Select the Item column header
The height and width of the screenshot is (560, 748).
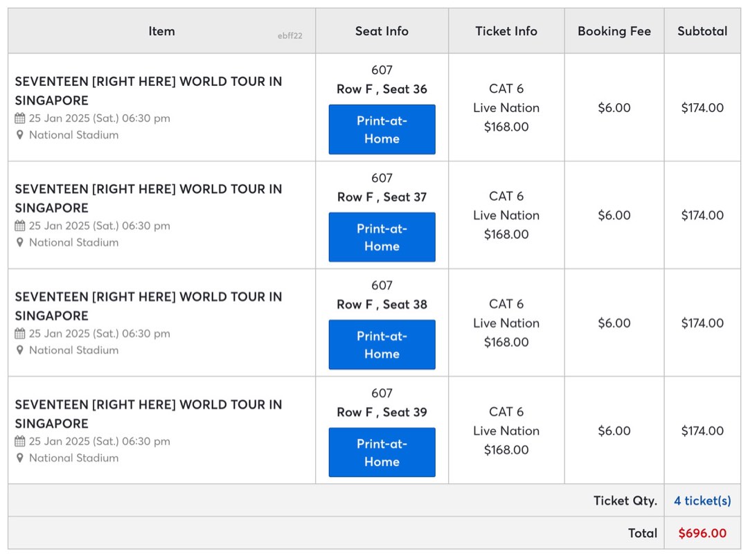coord(161,30)
